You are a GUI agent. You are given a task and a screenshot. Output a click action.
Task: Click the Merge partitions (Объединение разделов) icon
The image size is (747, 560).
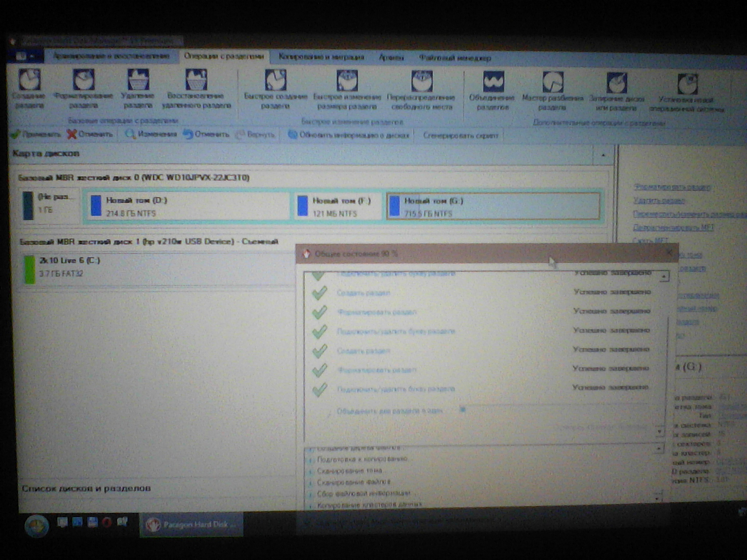pyautogui.click(x=493, y=82)
